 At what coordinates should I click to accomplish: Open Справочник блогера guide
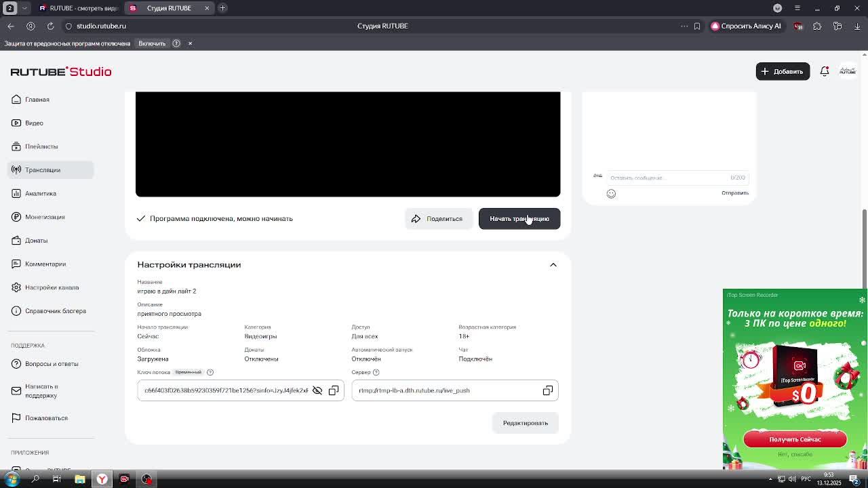(x=50, y=311)
